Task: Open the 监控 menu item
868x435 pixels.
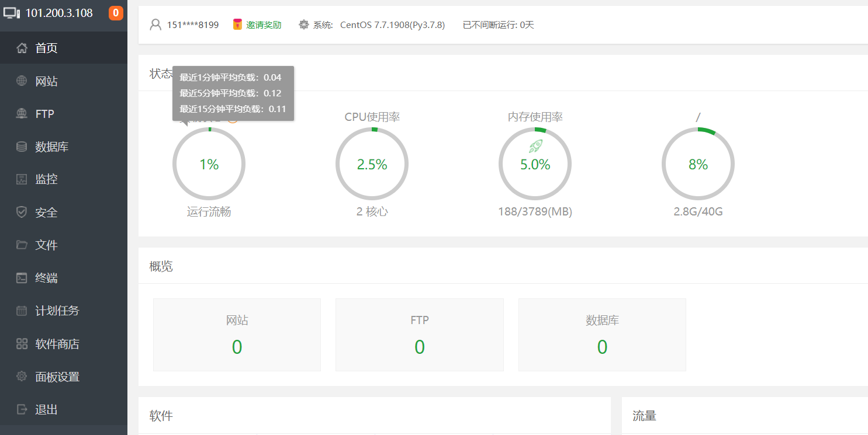Action: click(64, 179)
